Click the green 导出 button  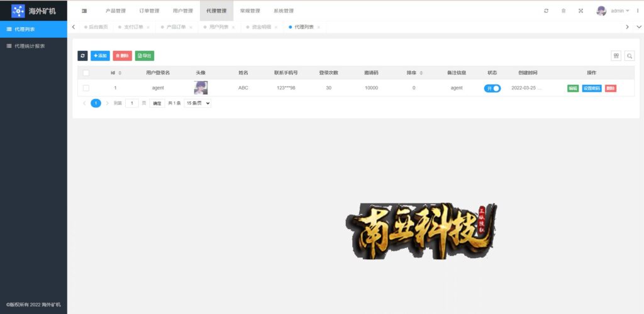click(145, 56)
